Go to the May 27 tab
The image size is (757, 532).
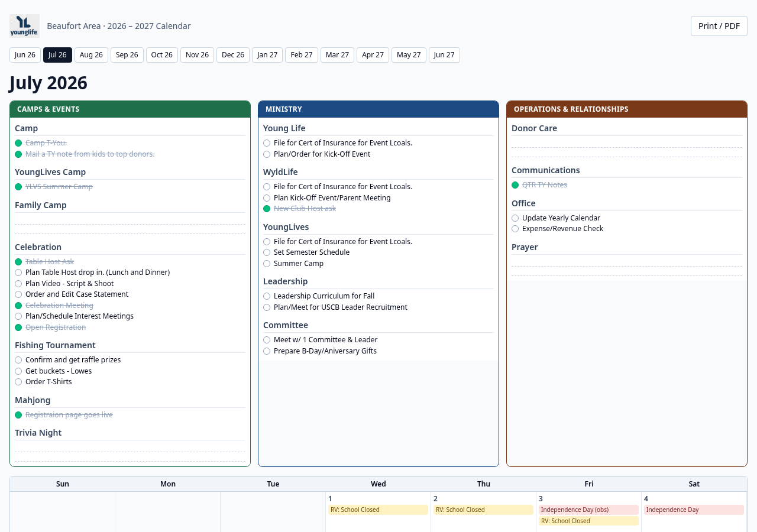point(409,55)
